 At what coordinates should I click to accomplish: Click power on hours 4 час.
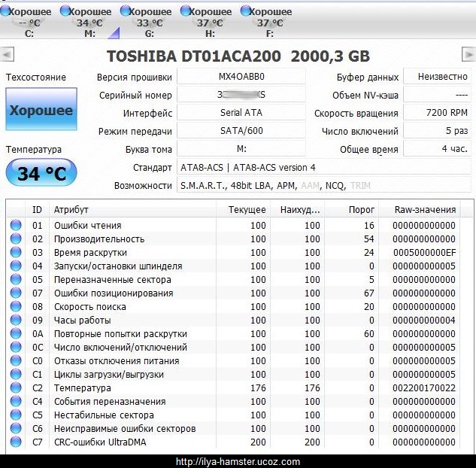(437, 149)
